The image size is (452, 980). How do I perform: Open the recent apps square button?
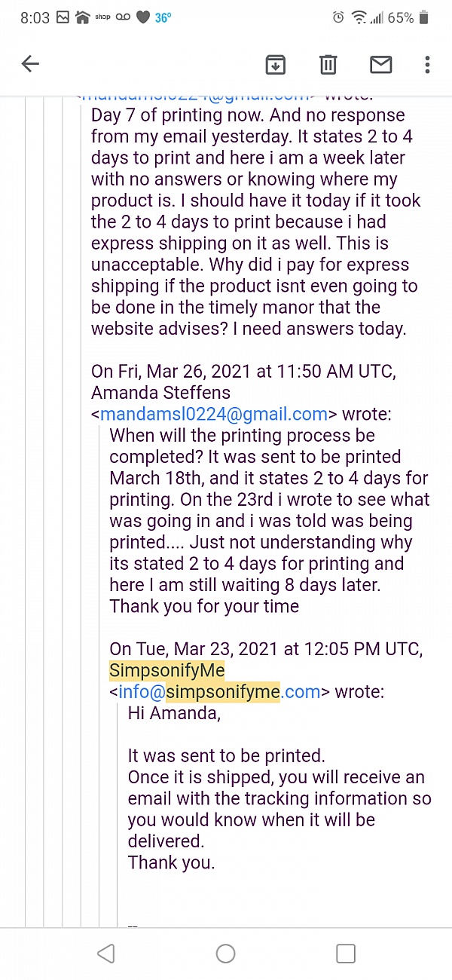point(346,954)
